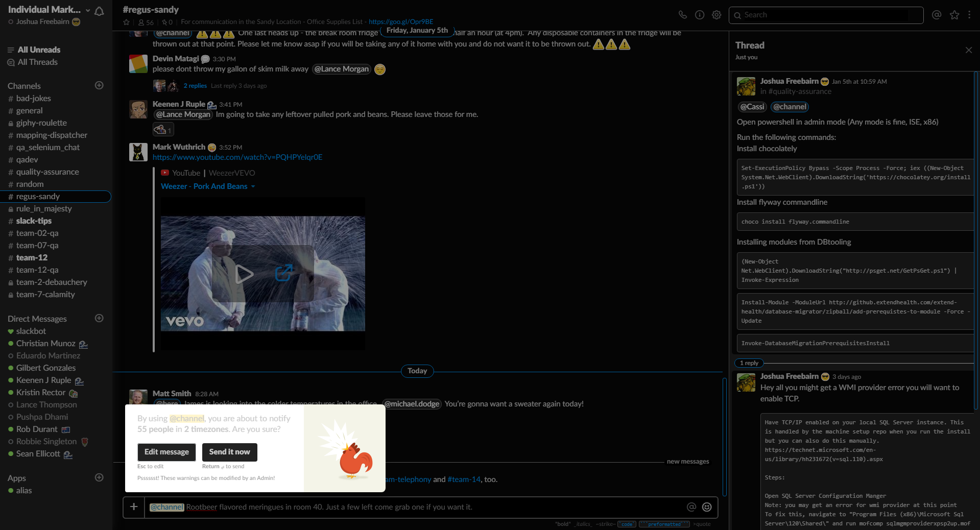The image size is (980, 530).
Task: Open direct message with Kristin Rector
Action: 41,392
